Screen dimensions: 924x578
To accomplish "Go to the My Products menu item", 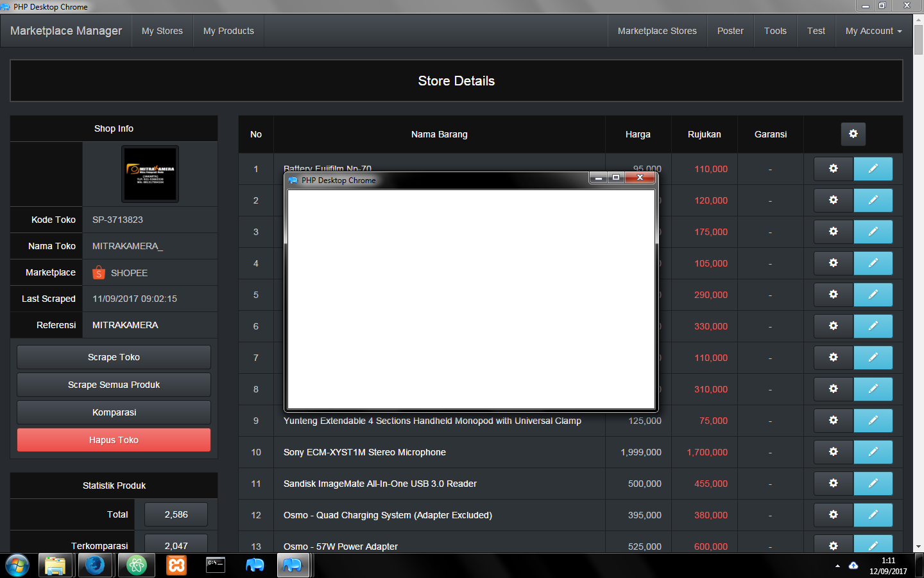I will [228, 30].
